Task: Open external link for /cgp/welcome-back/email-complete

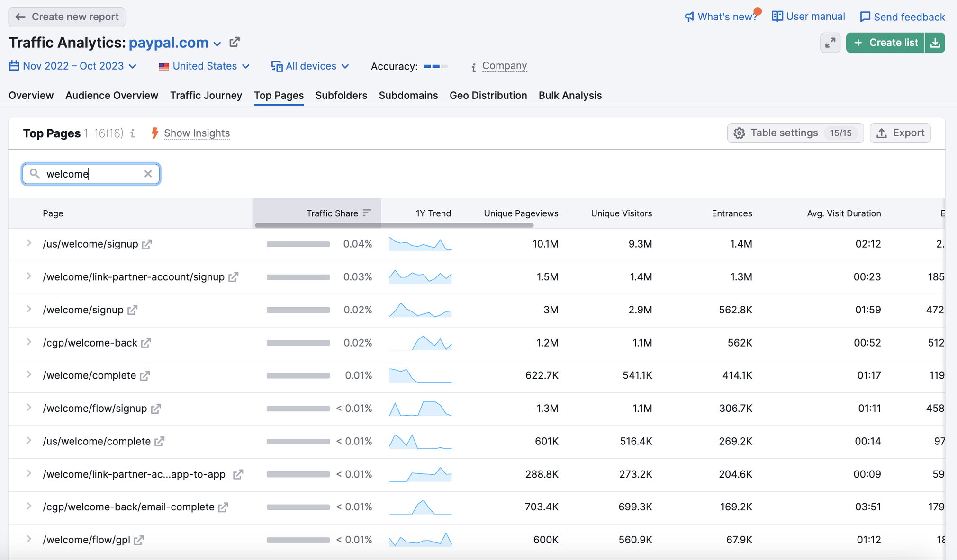Action: 223,507
